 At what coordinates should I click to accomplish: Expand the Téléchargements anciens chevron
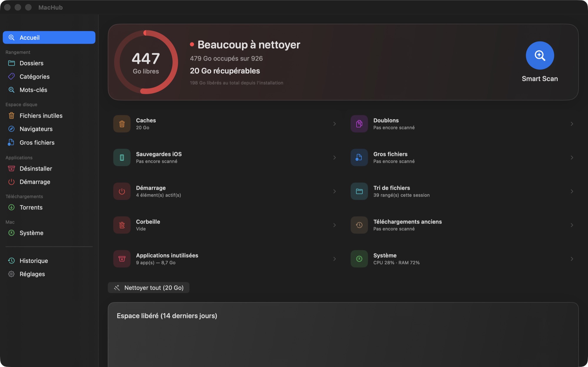pyautogui.click(x=572, y=225)
